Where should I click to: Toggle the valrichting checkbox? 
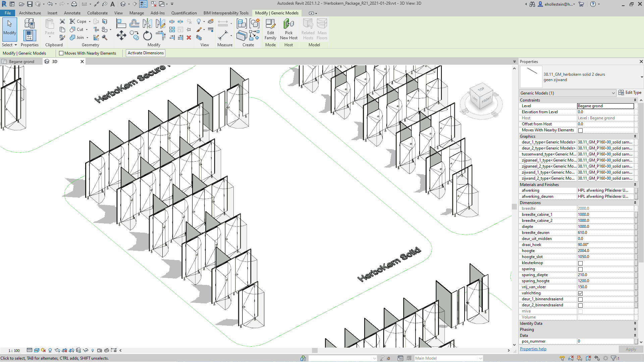coord(580,293)
